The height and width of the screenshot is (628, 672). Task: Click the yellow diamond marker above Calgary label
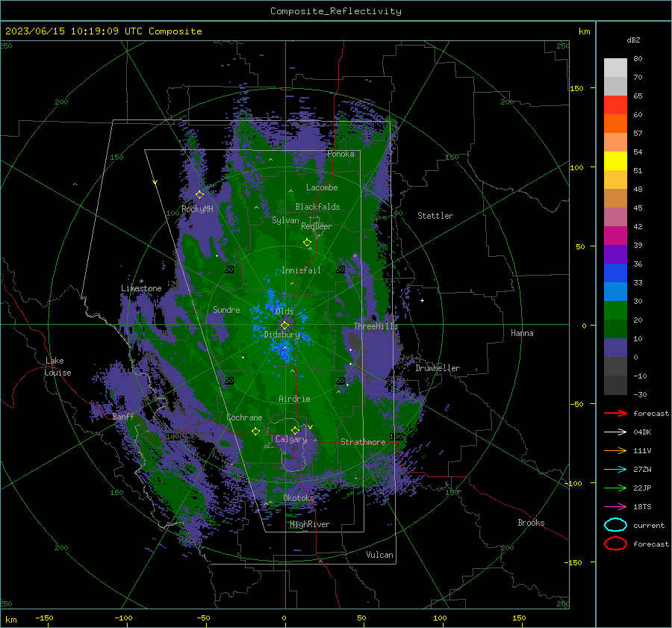click(x=295, y=430)
